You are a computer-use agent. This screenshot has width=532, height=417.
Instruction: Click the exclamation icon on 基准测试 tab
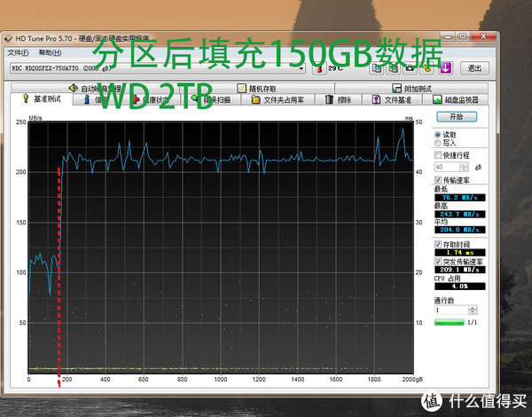pos(26,98)
